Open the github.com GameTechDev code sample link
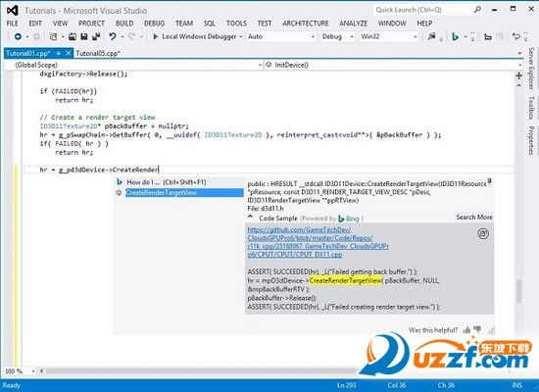The image size is (539, 392). click(318, 242)
